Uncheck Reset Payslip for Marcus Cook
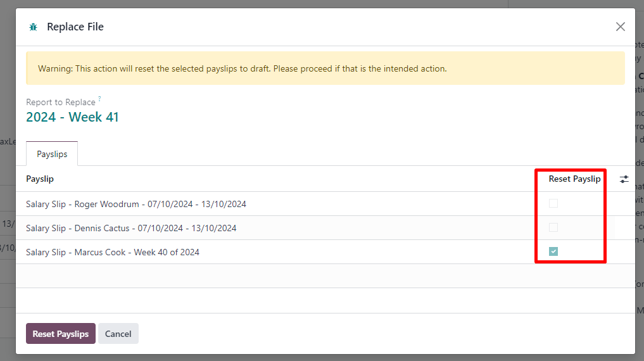 click(553, 252)
